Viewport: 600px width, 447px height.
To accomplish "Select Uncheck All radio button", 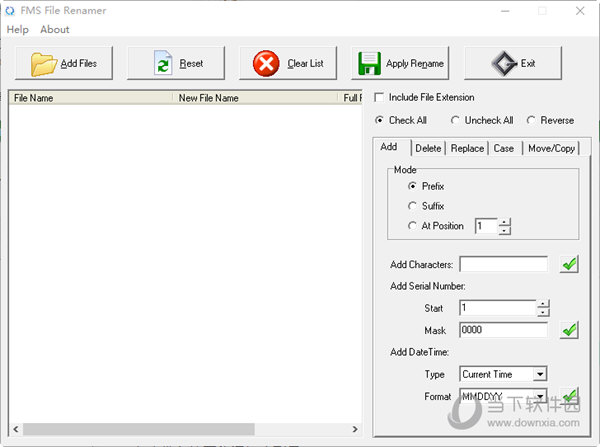I will pyautogui.click(x=455, y=120).
